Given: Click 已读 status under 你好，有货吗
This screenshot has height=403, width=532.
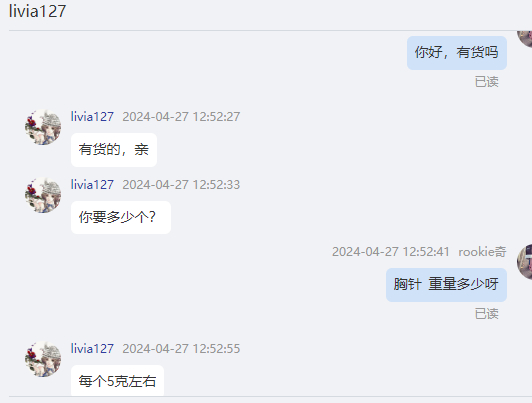Looking at the screenshot, I should 487,82.
